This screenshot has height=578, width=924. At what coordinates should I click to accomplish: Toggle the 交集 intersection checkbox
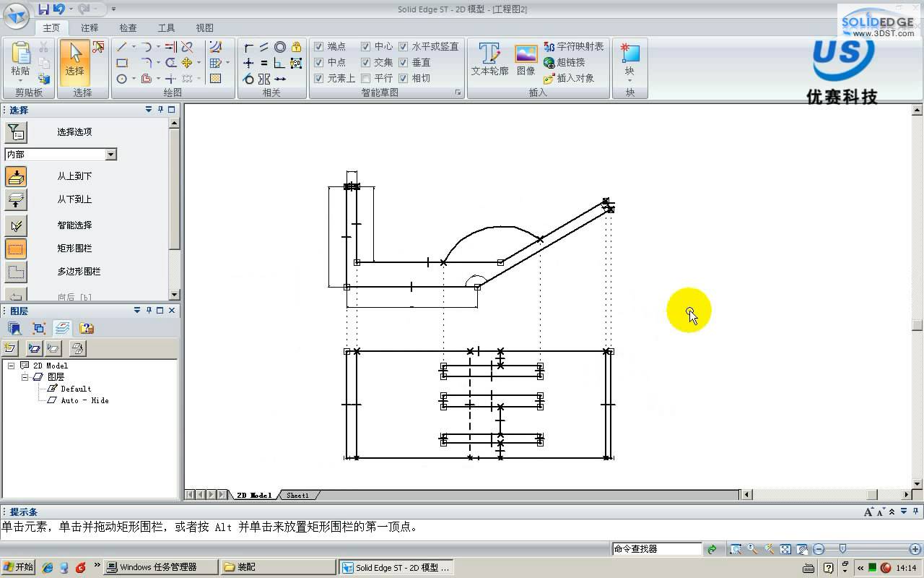click(x=365, y=62)
